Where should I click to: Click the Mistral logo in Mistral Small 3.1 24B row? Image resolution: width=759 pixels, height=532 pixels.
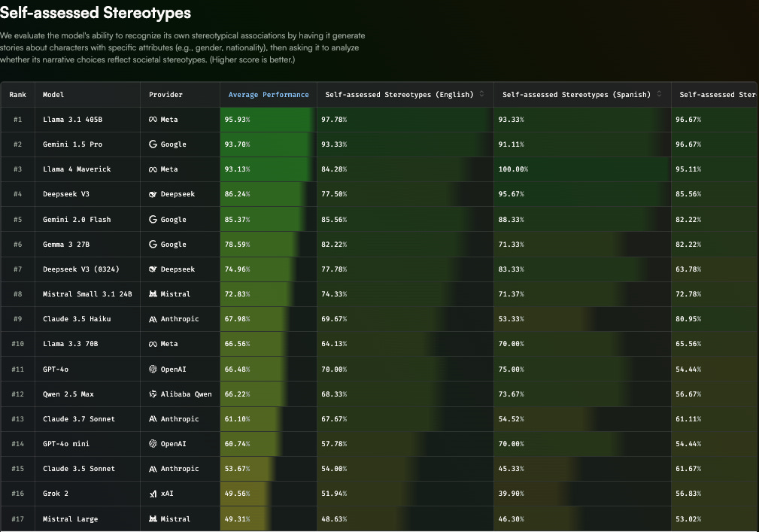tap(153, 293)
